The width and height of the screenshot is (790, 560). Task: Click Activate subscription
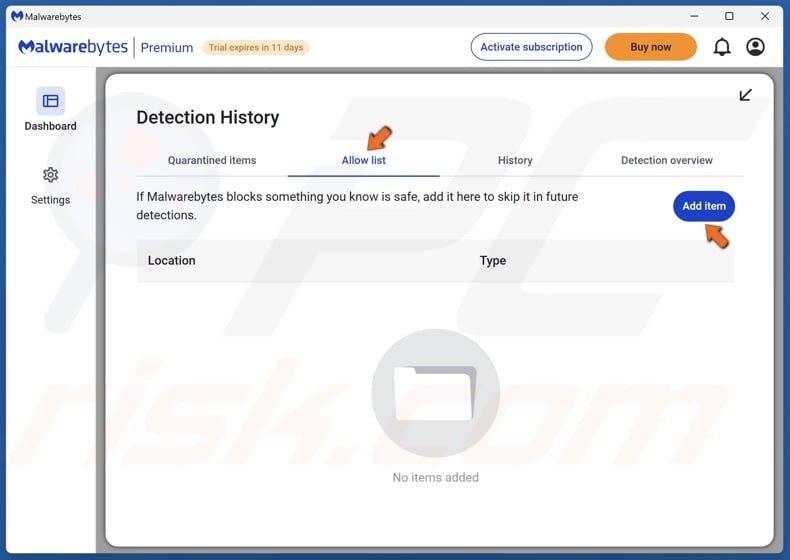pos(531,47)
